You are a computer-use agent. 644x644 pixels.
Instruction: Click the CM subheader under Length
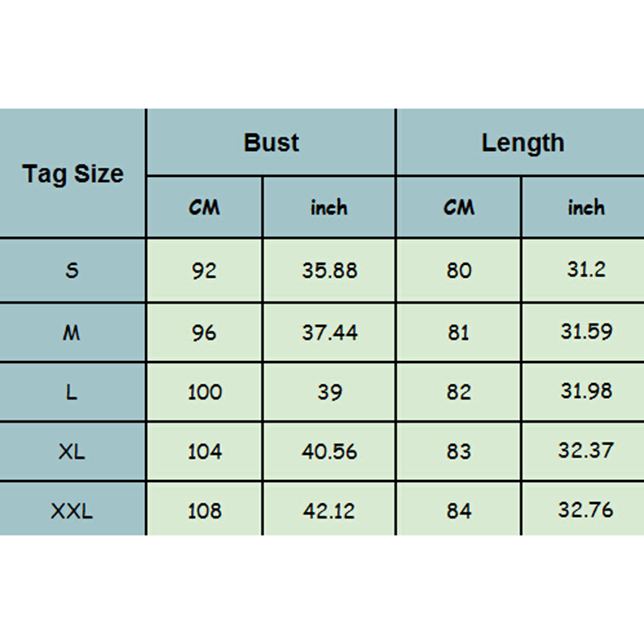(459, 208)
